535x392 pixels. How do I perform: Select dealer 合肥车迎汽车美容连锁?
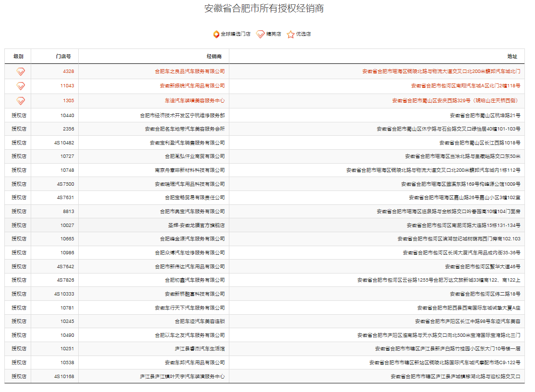[200, 321]
